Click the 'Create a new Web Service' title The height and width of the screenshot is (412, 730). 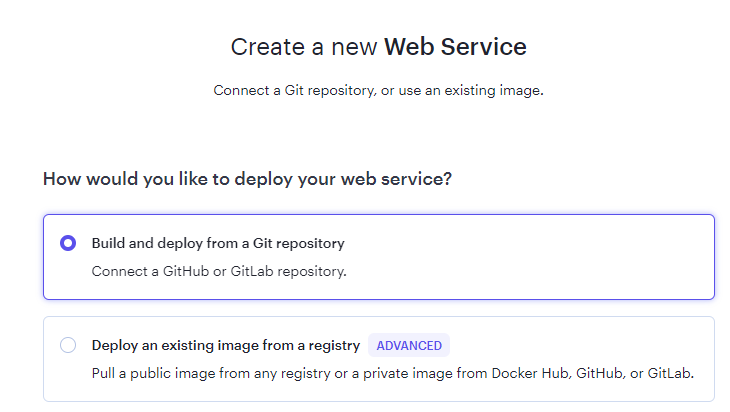379,47
